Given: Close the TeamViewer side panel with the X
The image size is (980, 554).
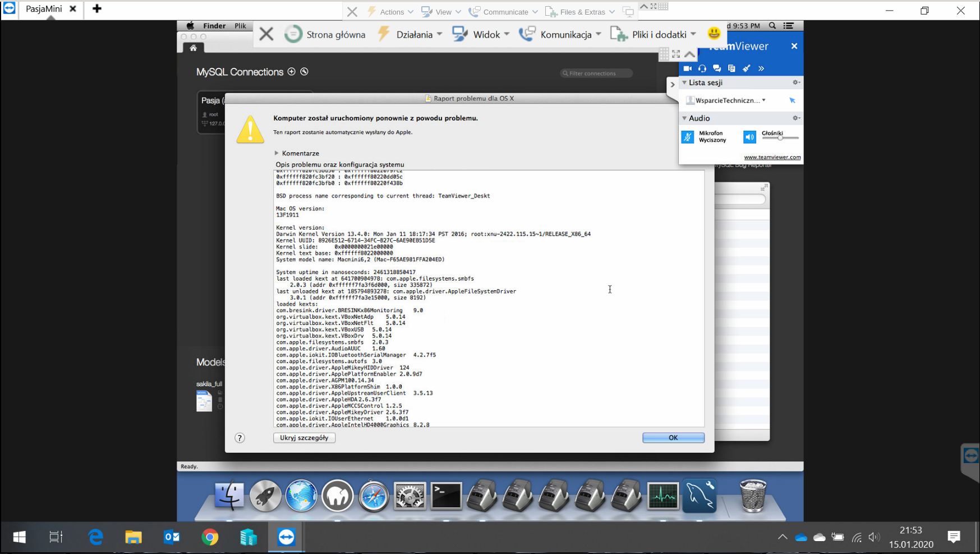Looking at the screenshot, I should 794,46.
